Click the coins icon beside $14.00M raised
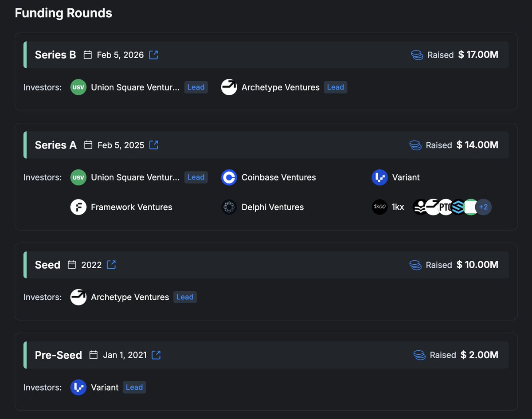The width and height of the screenshot is (532, 419). (415, 145)
